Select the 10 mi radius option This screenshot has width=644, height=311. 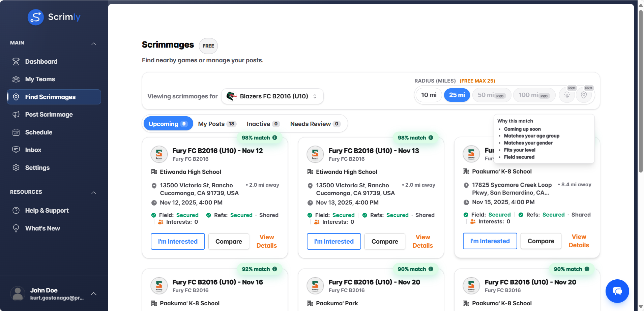(x=428, y=95)
